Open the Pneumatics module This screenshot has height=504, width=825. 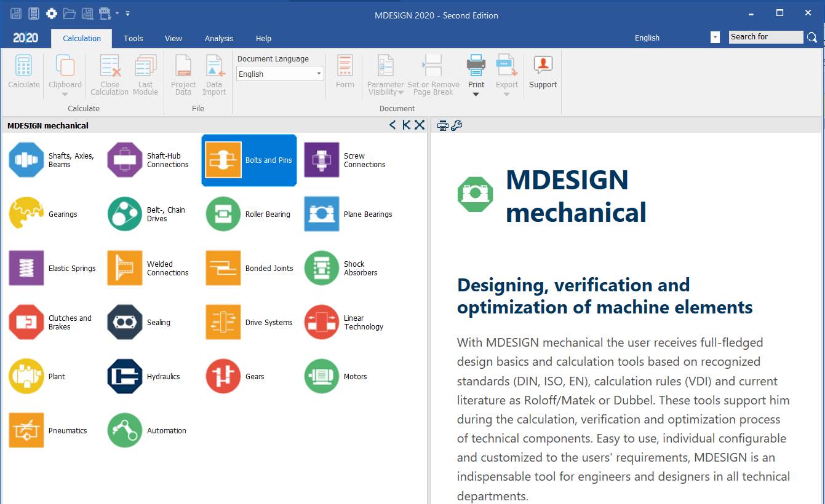point(49,430)
